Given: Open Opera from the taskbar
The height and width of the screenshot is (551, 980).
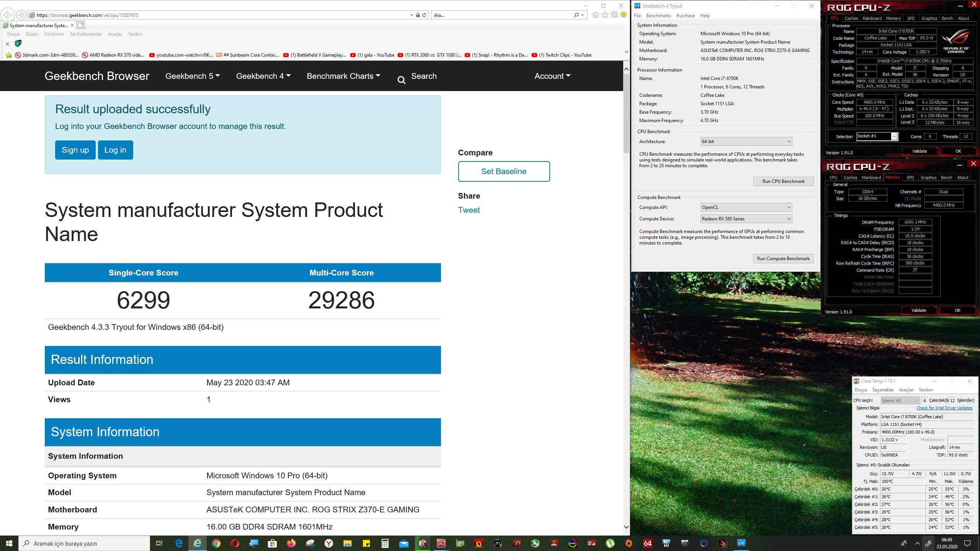Looking at the screenshot, I should [x=235, y=543].
